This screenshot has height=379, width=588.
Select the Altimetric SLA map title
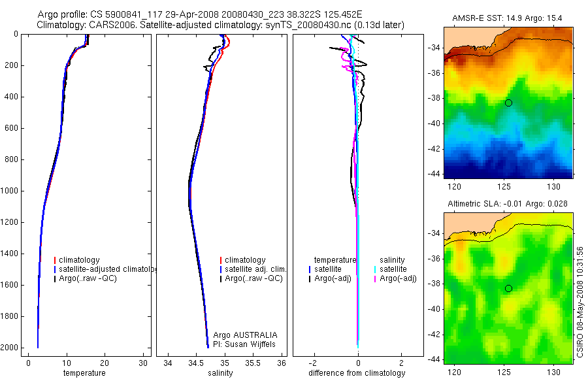[x=508, y=204]
